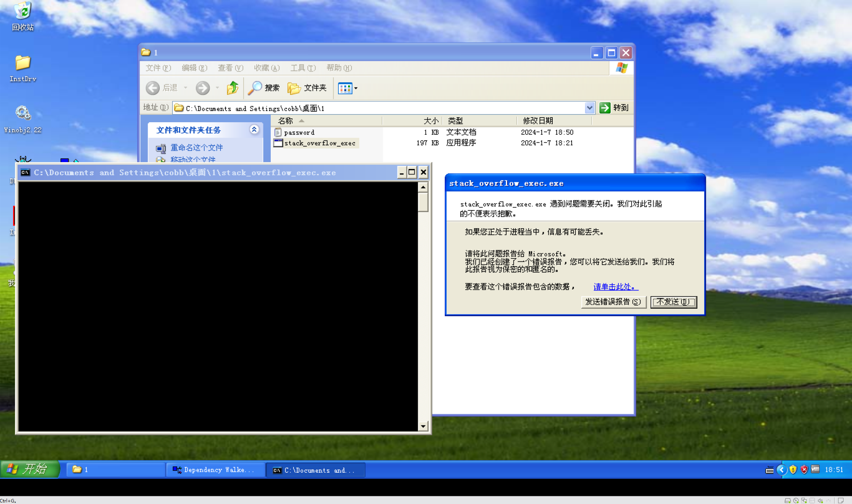Open VMware Tools icon in the system tray

coord(815,469)
